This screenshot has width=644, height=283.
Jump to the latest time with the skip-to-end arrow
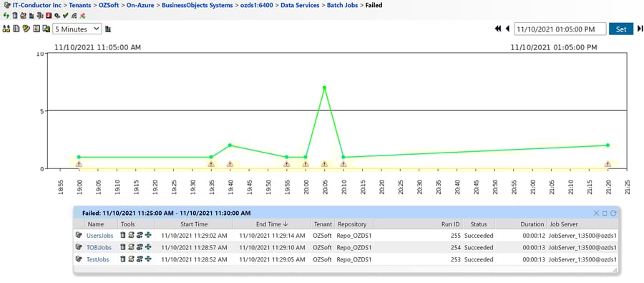click(640, 29)
